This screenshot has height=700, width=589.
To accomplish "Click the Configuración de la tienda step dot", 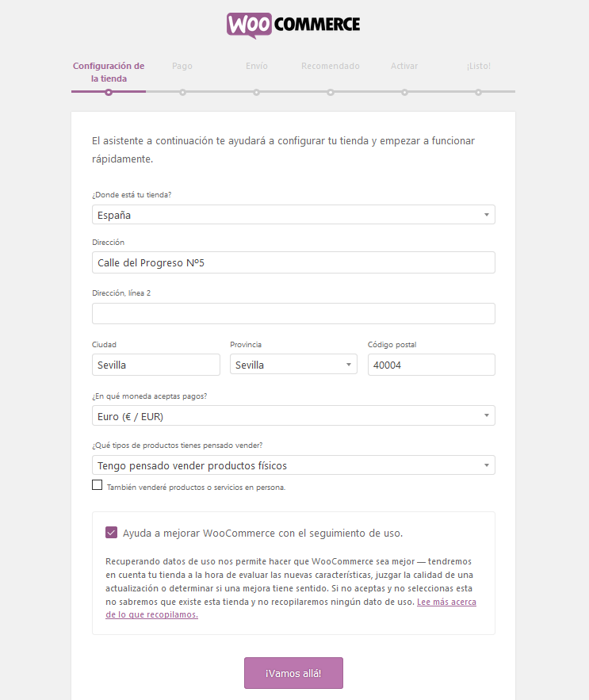I will point(109,92).
